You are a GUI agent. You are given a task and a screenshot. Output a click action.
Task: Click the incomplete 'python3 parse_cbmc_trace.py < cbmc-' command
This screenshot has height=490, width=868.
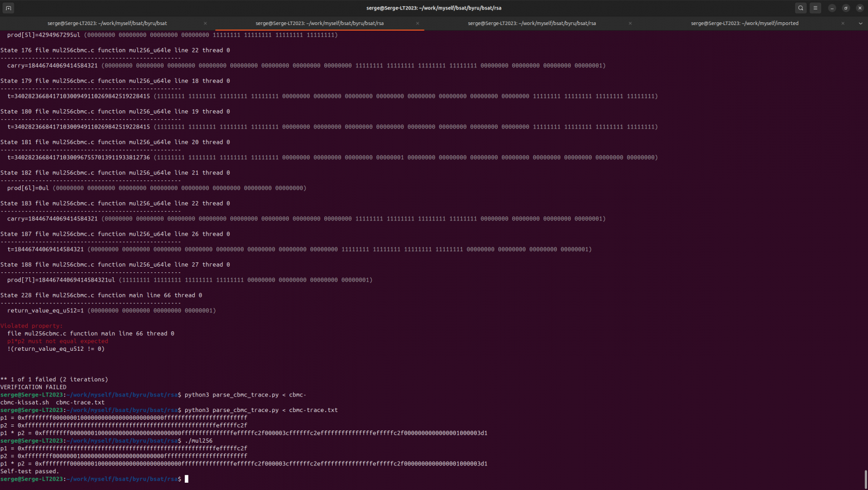coord(245,395)
